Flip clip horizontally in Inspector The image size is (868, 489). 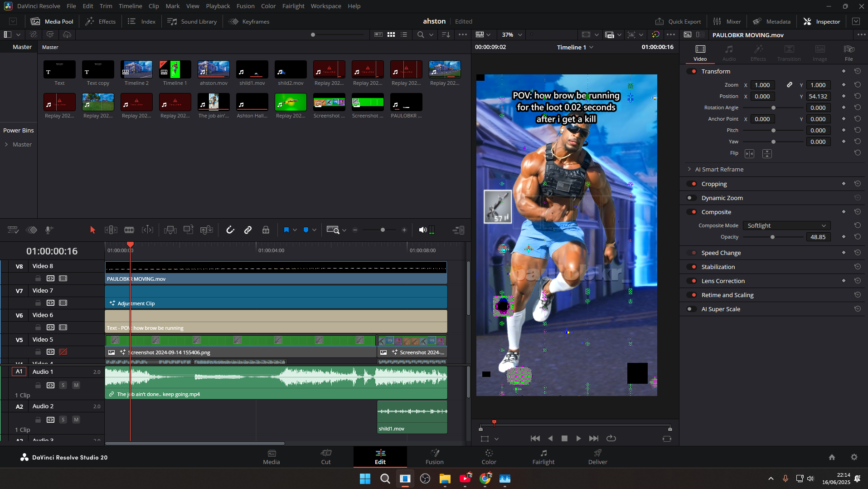click(x=750, y=154)
